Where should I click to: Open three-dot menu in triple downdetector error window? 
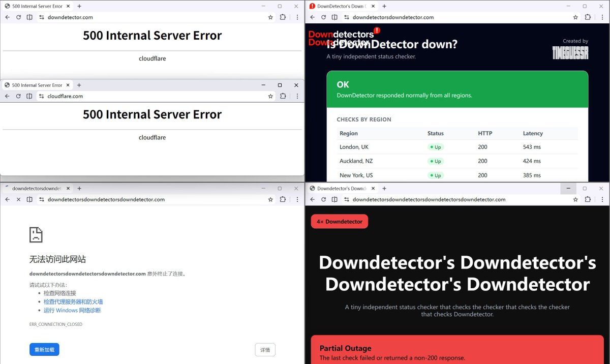(297, 199)
